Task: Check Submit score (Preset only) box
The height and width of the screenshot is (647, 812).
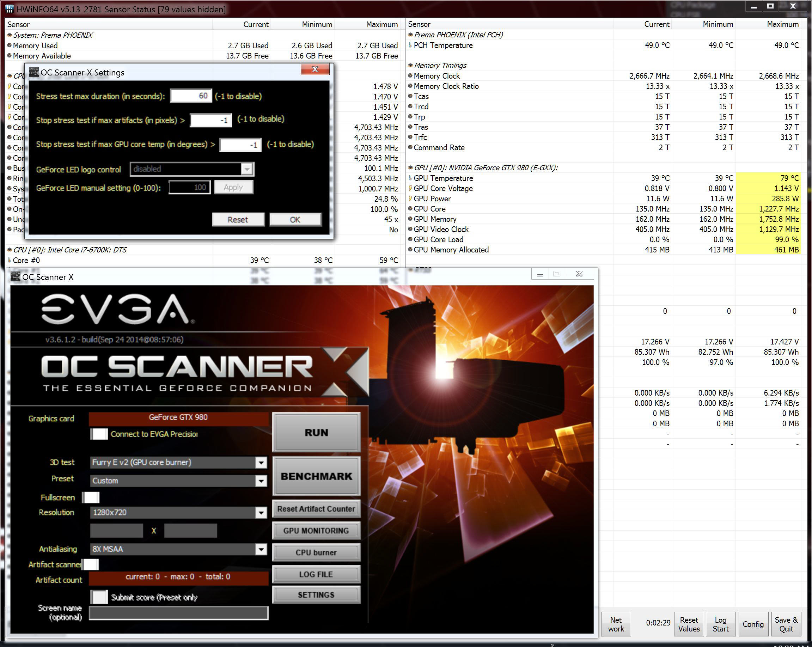Action: 99,597
